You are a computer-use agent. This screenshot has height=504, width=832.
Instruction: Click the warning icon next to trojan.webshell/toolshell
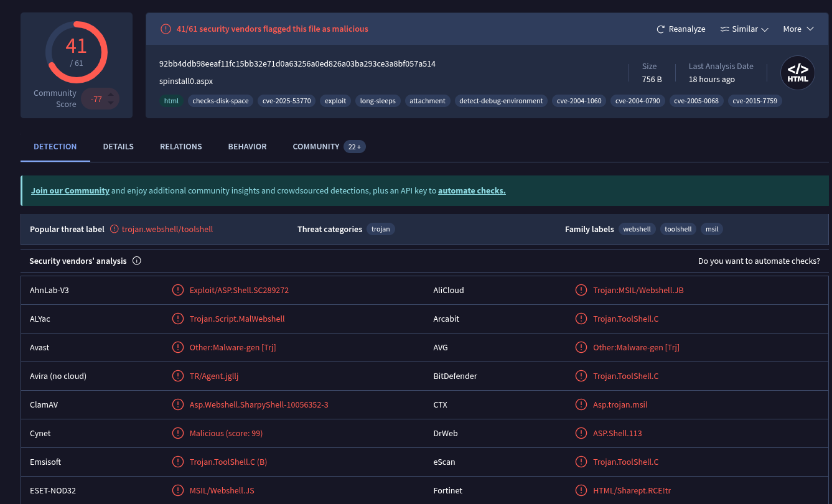115,229
